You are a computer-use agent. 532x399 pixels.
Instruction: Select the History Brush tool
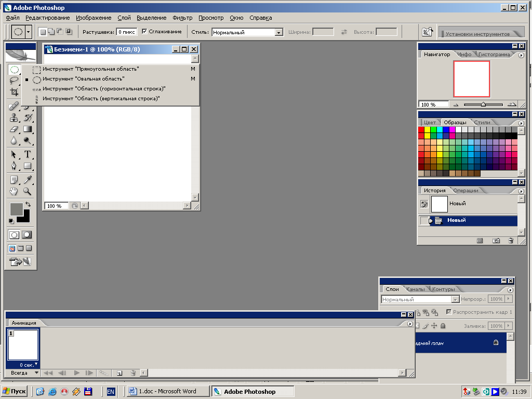pyautogui.click(x=28, y=118)
